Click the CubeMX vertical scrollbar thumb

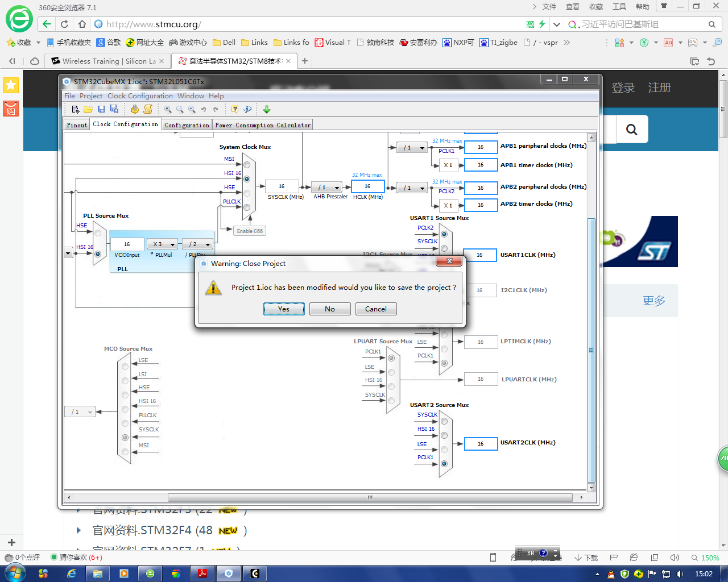point(591,350)
